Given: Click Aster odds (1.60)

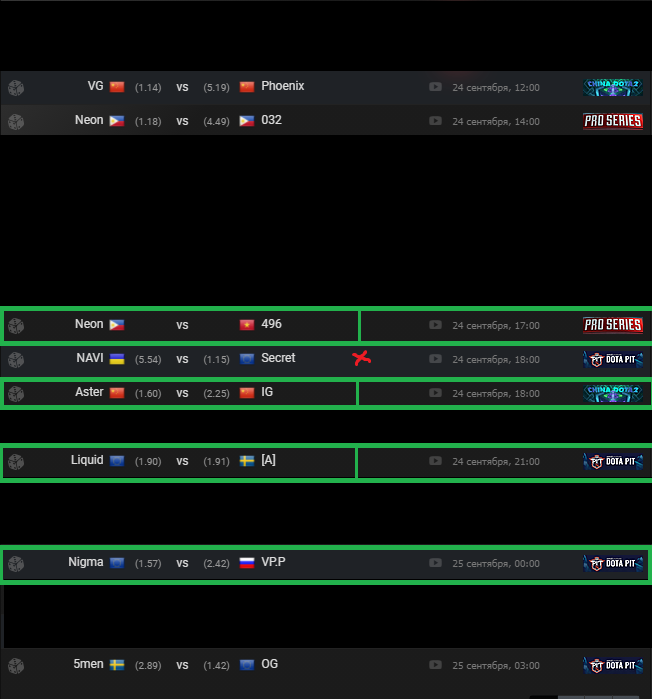Looking at the screenshot, I should click(x=148, y=393).
